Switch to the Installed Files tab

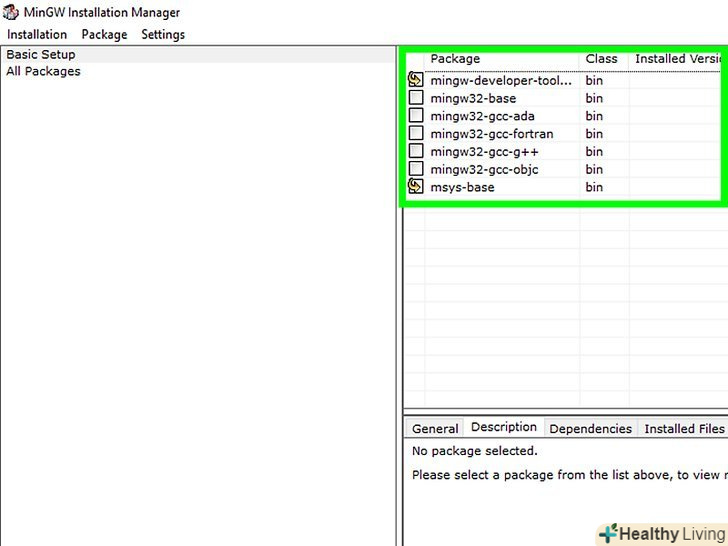click(x=684, y=429)
